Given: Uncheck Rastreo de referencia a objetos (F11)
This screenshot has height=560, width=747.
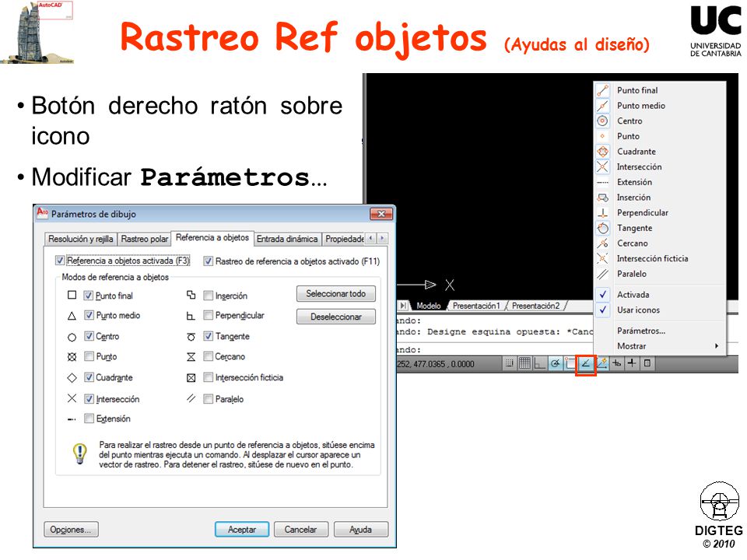Looking at the screenshot, I should click(x=209, y=261).
